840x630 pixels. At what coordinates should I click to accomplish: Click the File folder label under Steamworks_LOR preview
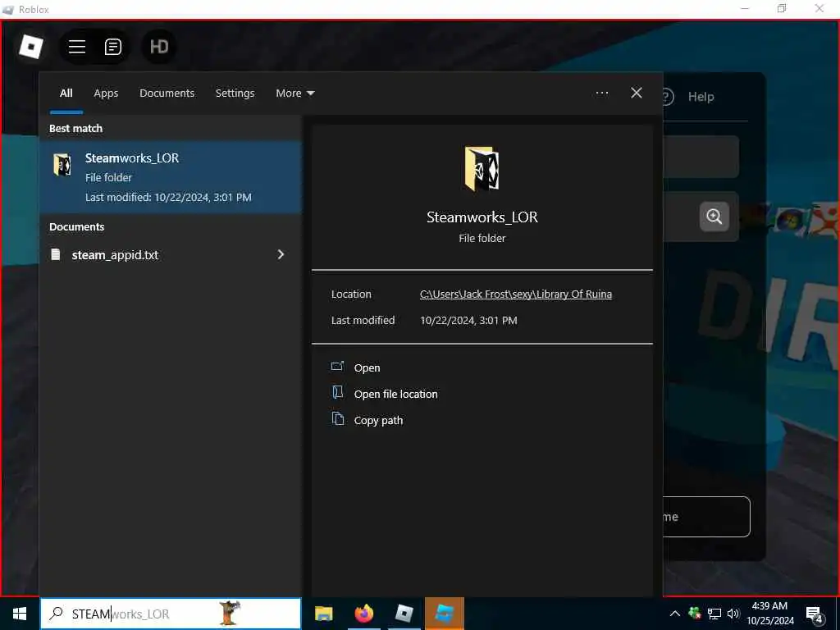point(482,239)
